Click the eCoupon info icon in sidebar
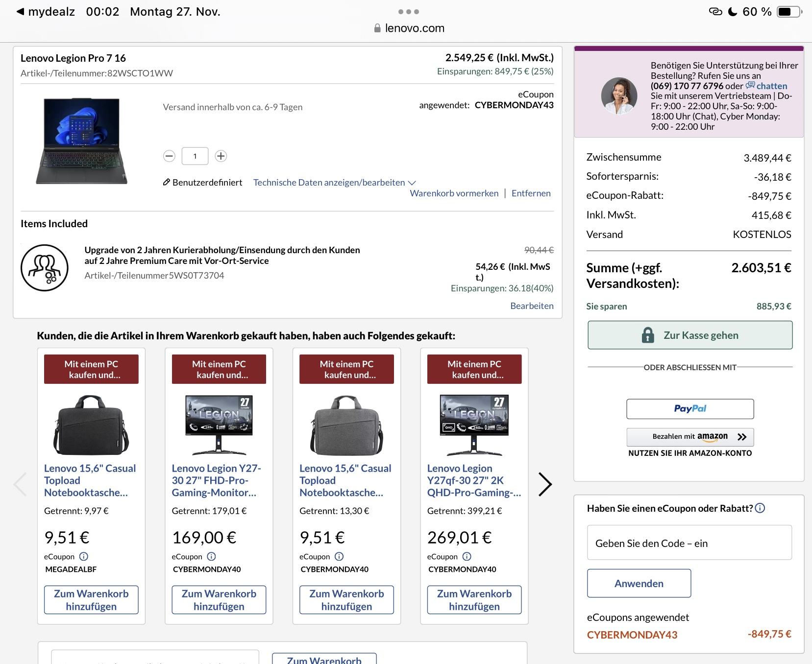The width and height of the screenshot is (812, 664). (760, 508)
